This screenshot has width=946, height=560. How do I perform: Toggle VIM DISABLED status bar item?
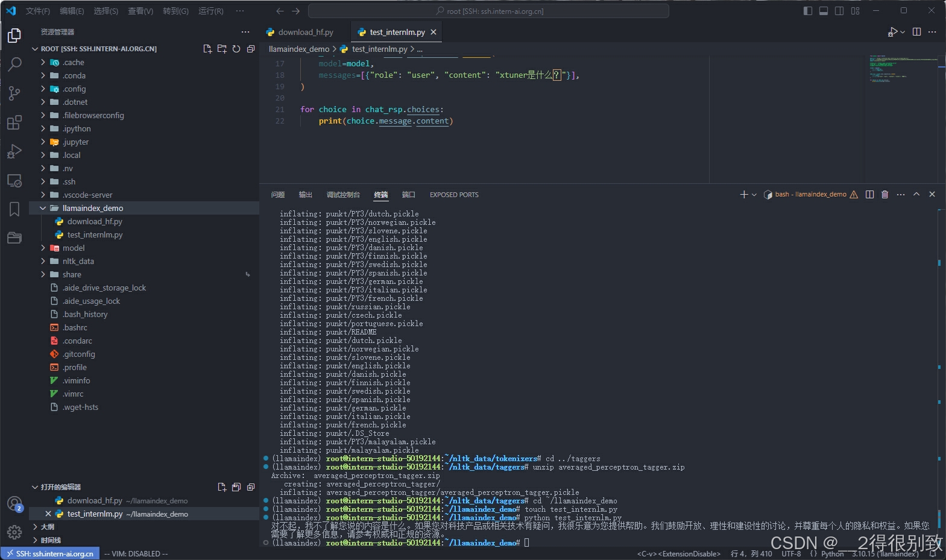(x=136, y=554)
